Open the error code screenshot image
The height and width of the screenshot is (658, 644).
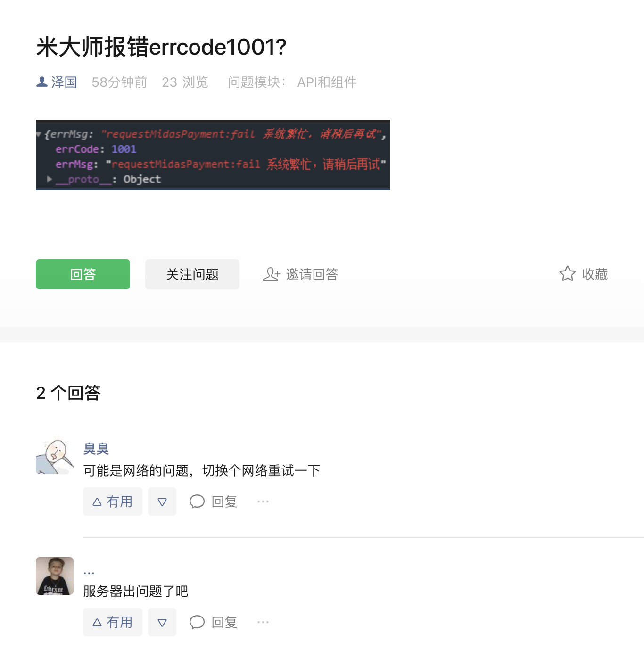[213, 155]
